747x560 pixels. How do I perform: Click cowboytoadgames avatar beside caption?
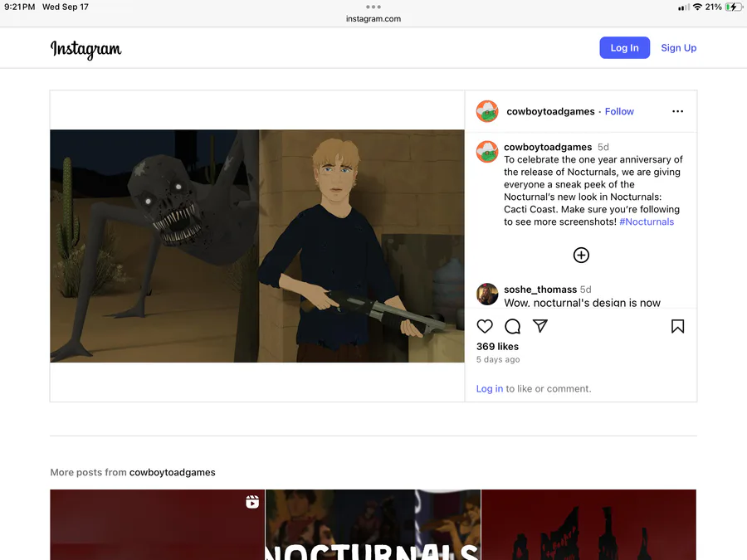[487, 152]
